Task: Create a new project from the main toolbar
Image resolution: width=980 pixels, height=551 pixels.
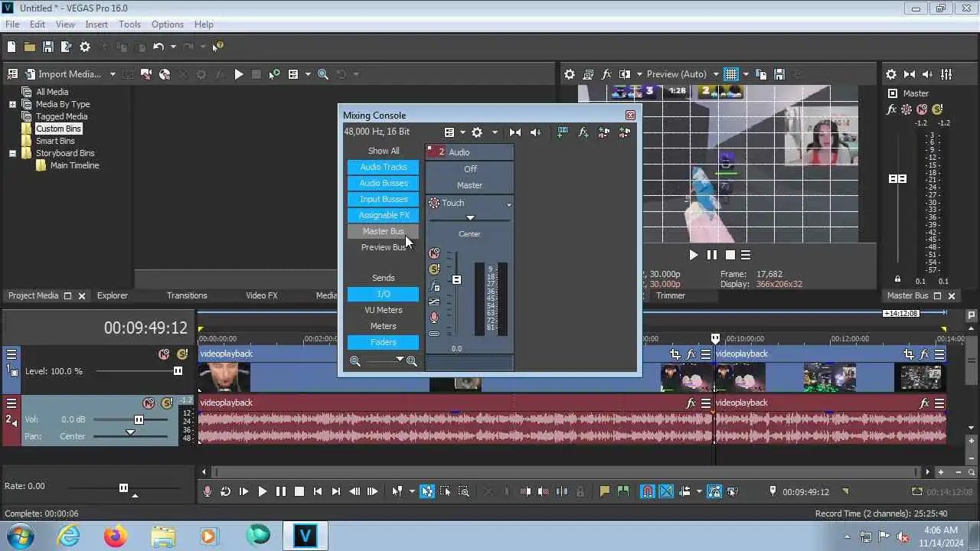Action: tap(11, 47)
